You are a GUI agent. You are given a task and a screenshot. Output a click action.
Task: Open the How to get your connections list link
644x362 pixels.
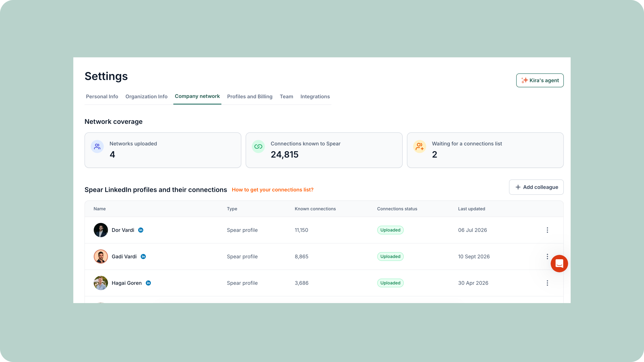[272, 190]
